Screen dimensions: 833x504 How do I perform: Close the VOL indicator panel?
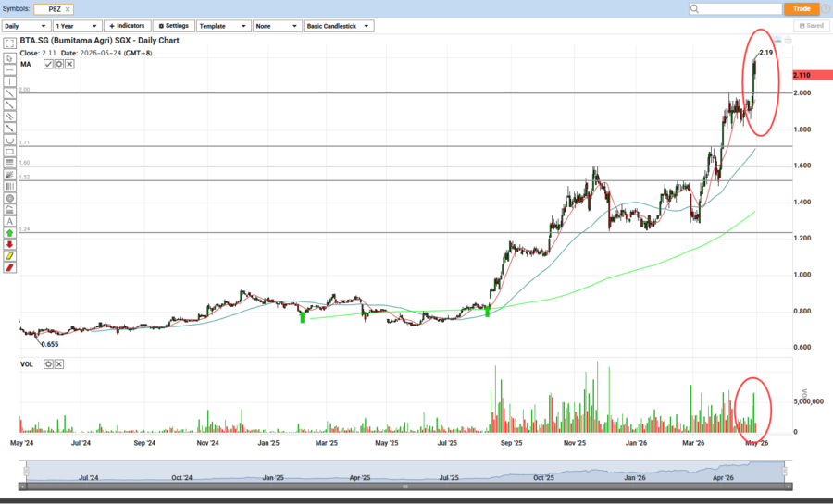pyautogui.click(x=59, y=364)
